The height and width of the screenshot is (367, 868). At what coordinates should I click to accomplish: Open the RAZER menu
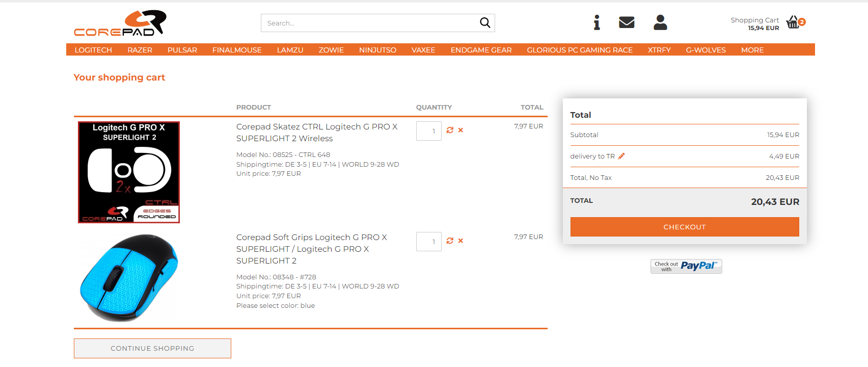coord(140,50)
